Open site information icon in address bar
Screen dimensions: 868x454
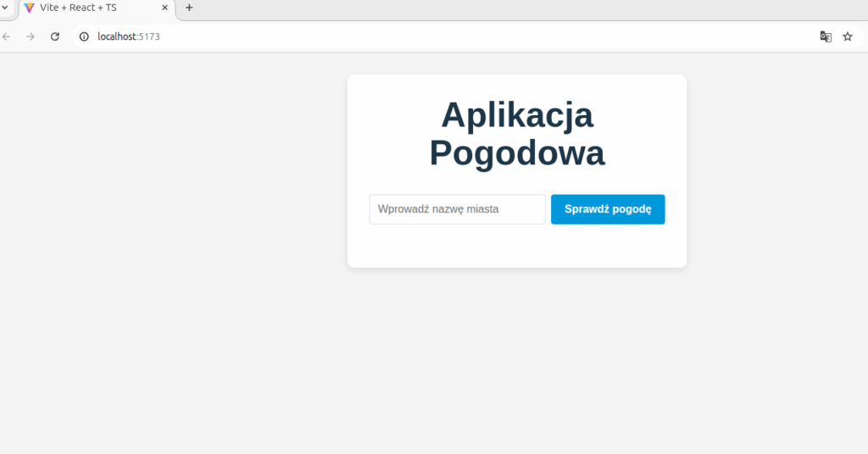coord(84,36)
